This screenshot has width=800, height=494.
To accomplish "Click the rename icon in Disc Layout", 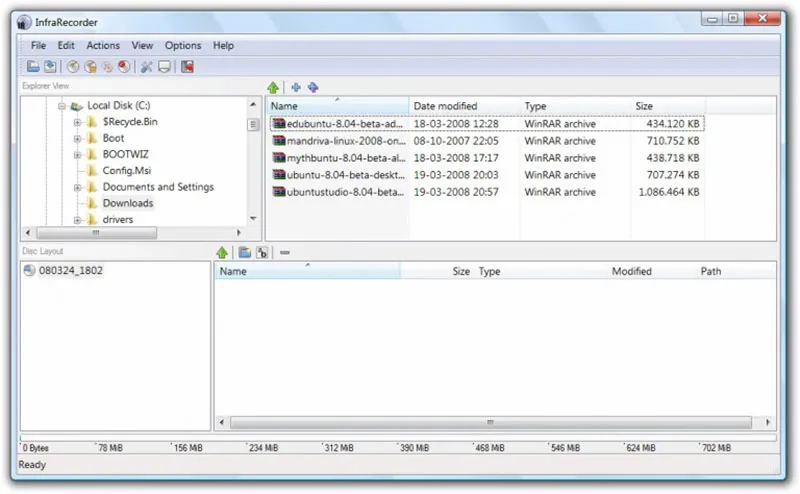I will 262,253.
